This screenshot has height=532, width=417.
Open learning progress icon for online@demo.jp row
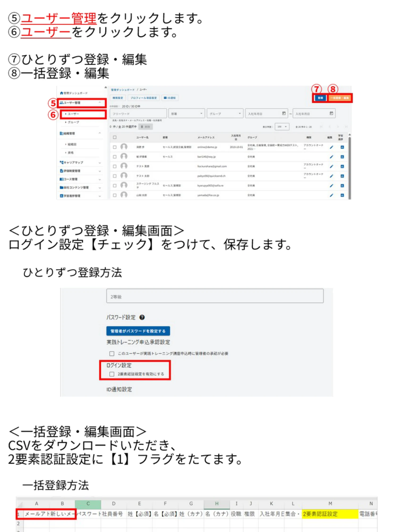click(x=342, y=147)
